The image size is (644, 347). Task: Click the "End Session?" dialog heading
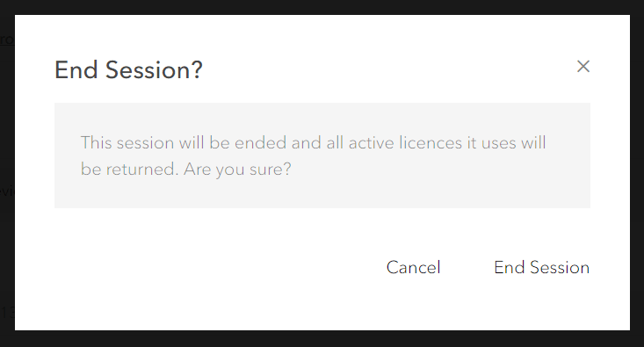pyautogui.click(x=128, y=69)
